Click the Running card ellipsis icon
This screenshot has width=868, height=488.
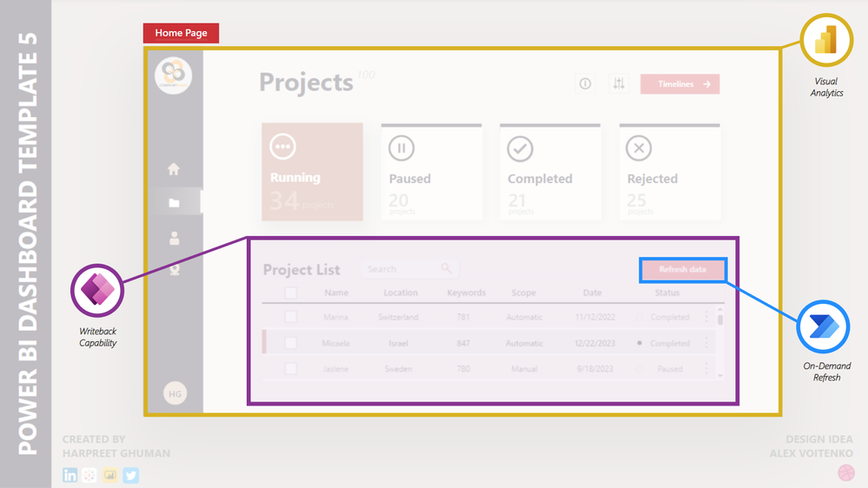coord(283,147)
